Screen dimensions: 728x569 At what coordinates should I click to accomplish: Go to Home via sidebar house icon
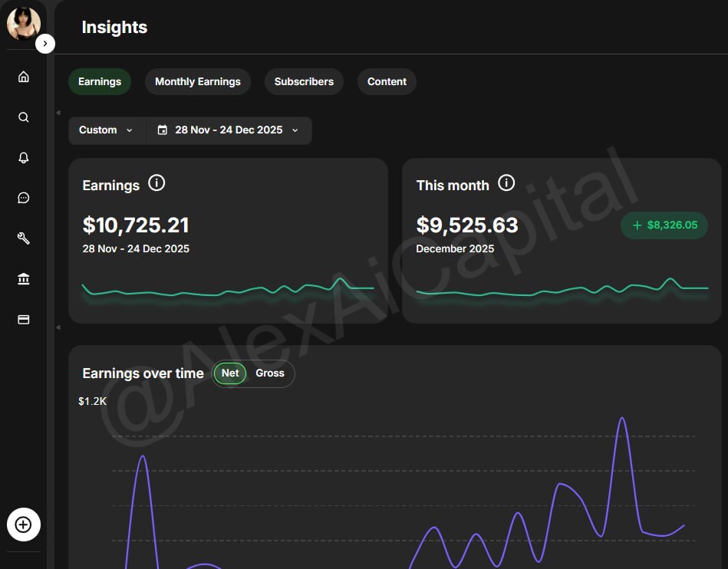click(x=24, y=77)
